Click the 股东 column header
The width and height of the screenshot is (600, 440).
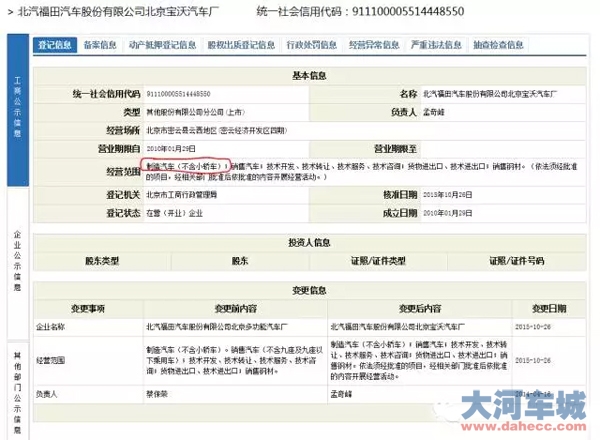(x=240, y=261)
